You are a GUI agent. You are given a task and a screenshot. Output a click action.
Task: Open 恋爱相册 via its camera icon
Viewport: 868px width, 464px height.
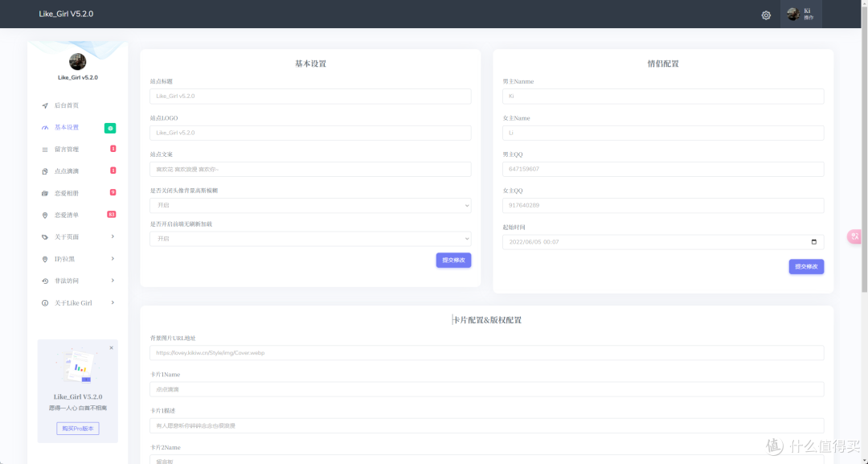click(45, 193)
